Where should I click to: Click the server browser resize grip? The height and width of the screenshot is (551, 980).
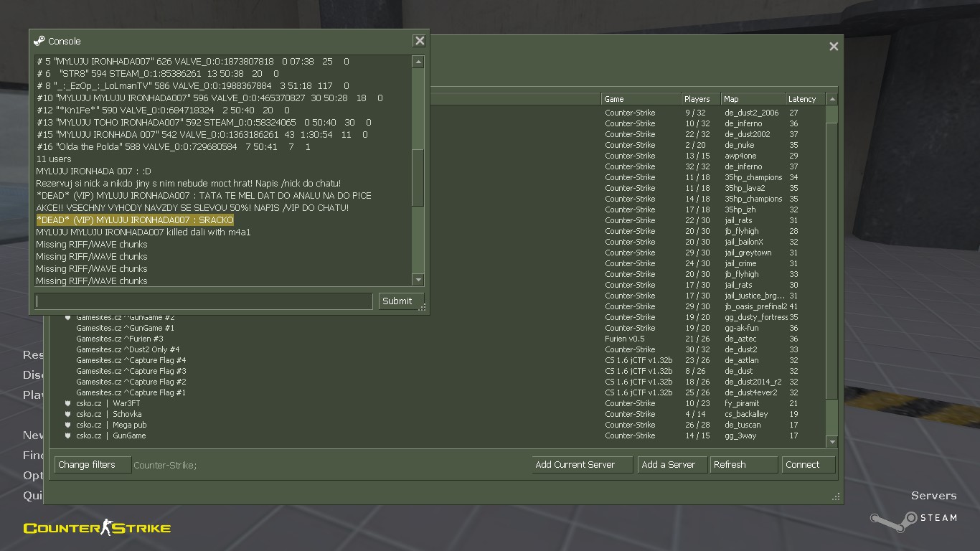836,496
